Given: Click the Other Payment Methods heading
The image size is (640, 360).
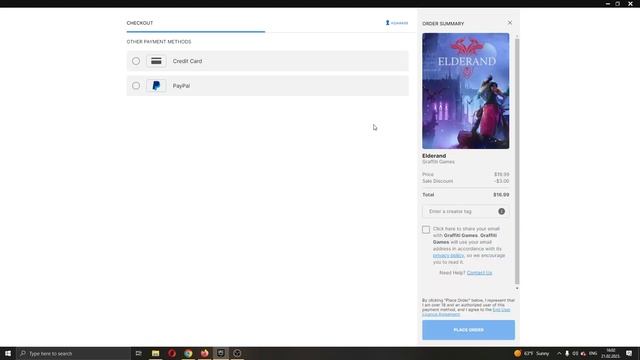Looking at the screenshot, I should click(x=159, y=42).
